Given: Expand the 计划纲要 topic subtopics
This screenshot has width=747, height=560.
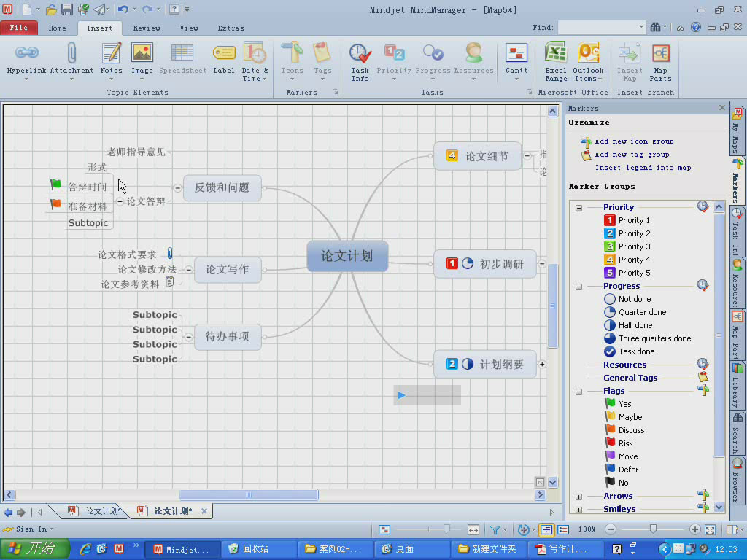Looking at the screenshot, I should click(x=542, y=364).
